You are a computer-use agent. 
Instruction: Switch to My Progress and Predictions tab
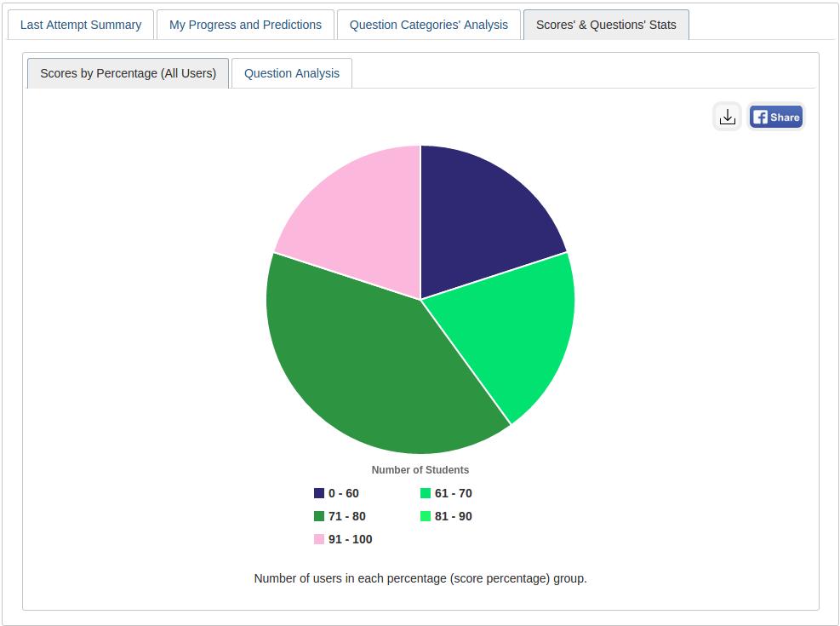click(x=245, y=25)
